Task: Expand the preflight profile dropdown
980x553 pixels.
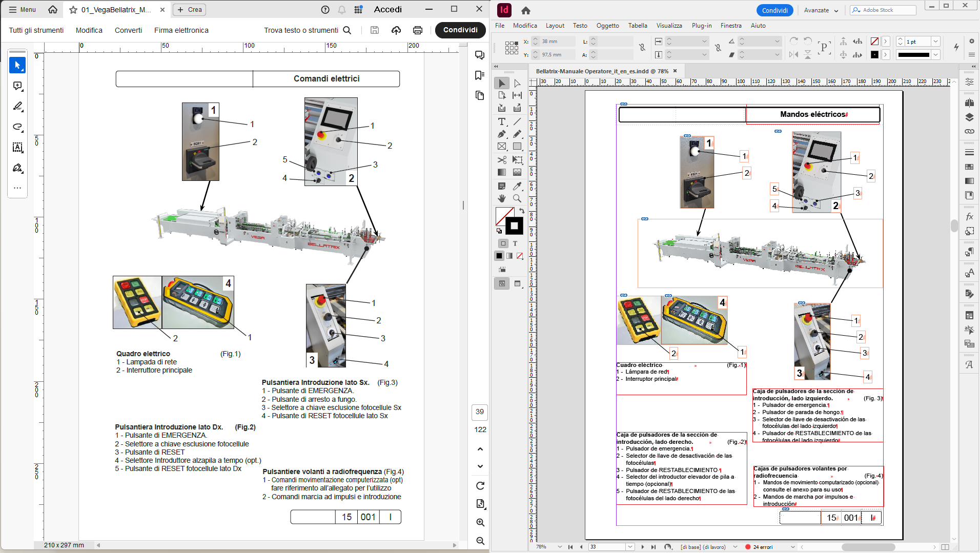Action: [x=735, y=547]
